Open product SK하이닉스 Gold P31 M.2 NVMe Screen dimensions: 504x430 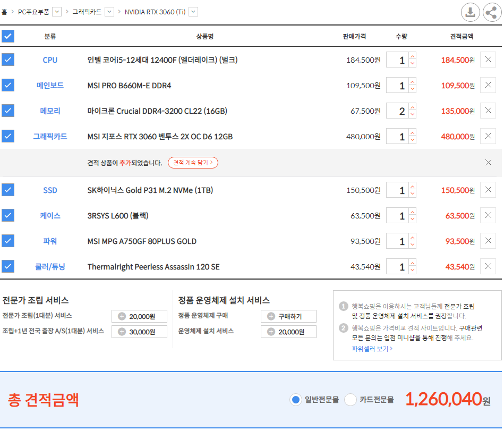[x=150, y=190]
